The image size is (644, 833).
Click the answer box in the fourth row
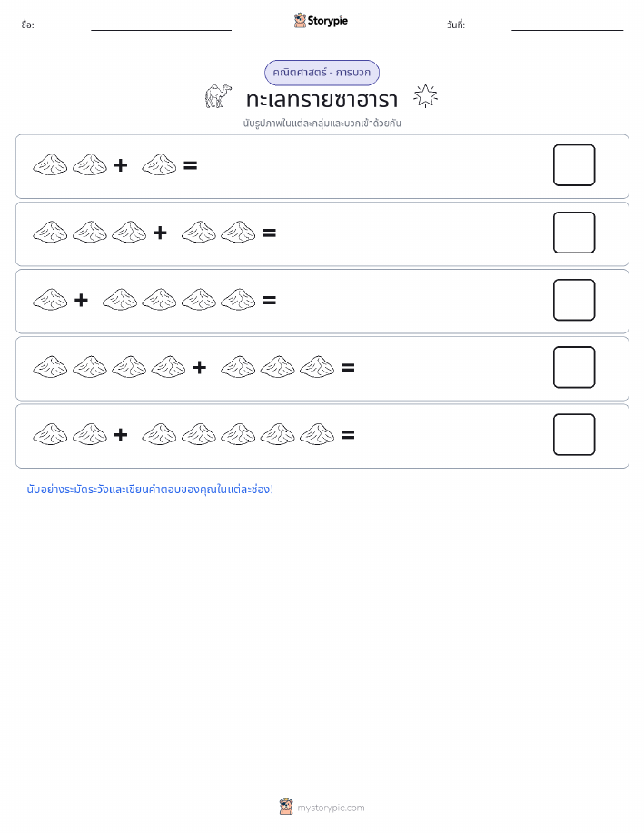(x=574, y=368)
